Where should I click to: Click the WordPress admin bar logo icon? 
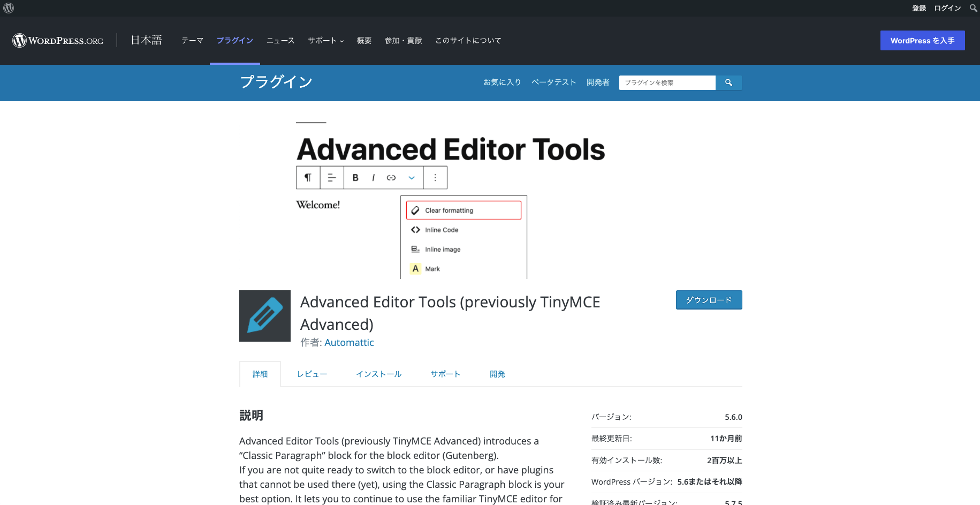pos(9,8)
